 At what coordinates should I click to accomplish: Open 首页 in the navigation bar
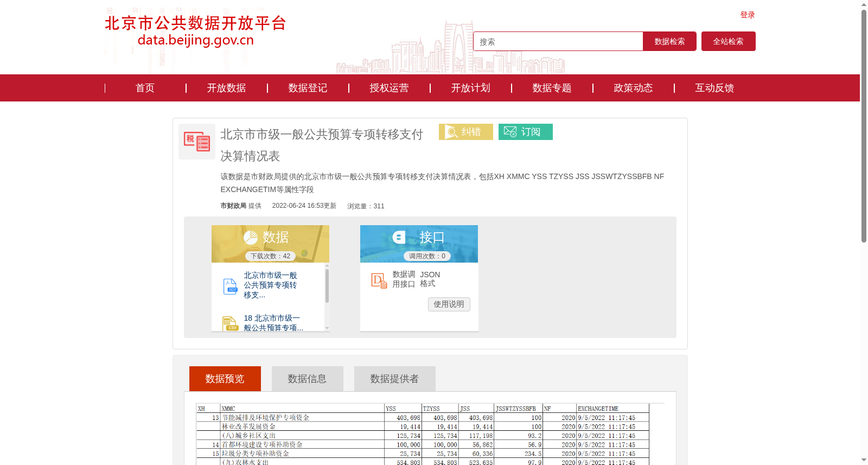[x=145, y=88]
